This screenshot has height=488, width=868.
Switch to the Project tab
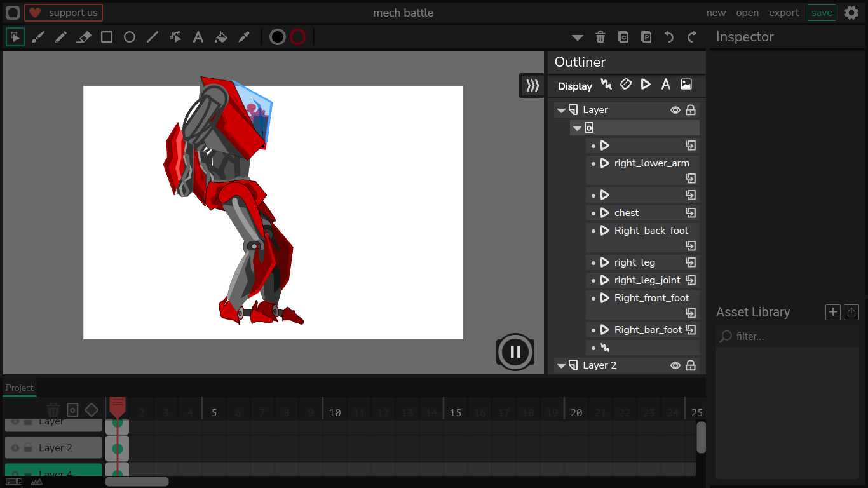pyautogui.click(x=20, y=388)
